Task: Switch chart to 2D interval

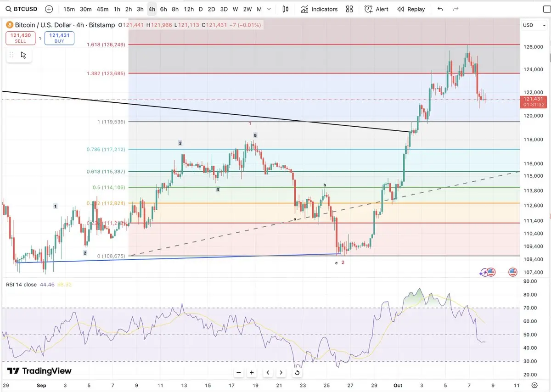Action: coord(211,9)
